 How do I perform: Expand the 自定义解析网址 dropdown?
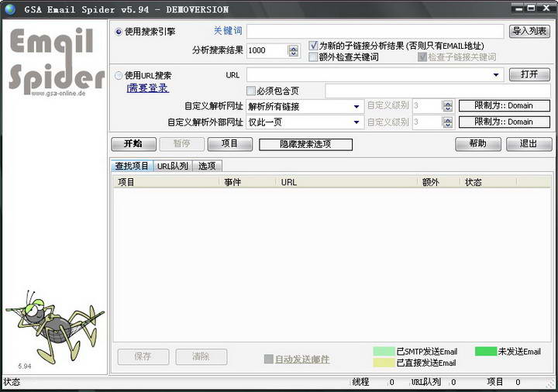point(356,106)
